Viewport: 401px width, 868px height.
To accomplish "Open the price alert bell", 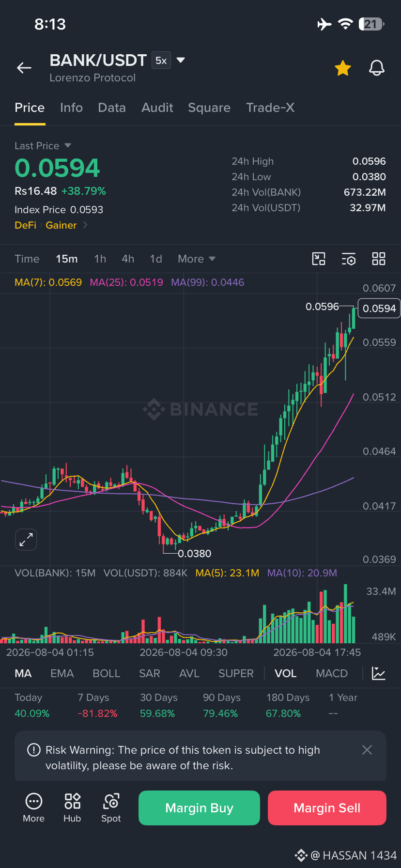I will click(377, 68).
